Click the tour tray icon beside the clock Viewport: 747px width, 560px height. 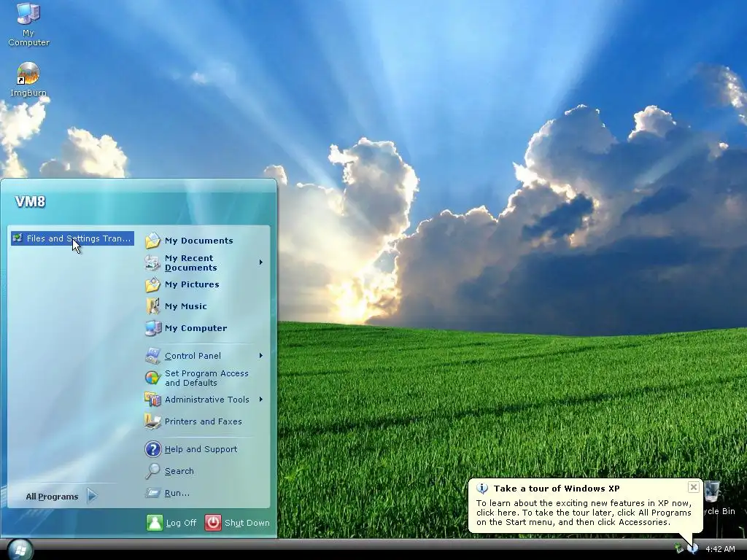pyautogui.click(x=693, y=549)
